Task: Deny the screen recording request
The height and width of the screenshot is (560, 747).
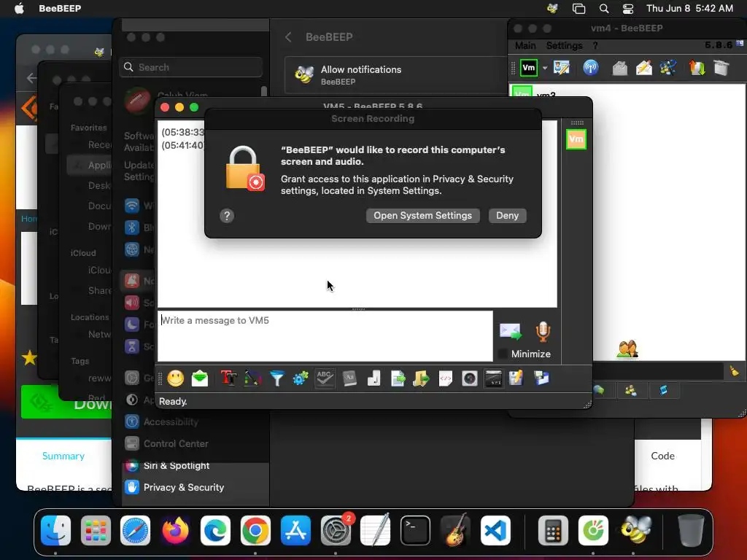Action: click(x=508, y=216)
